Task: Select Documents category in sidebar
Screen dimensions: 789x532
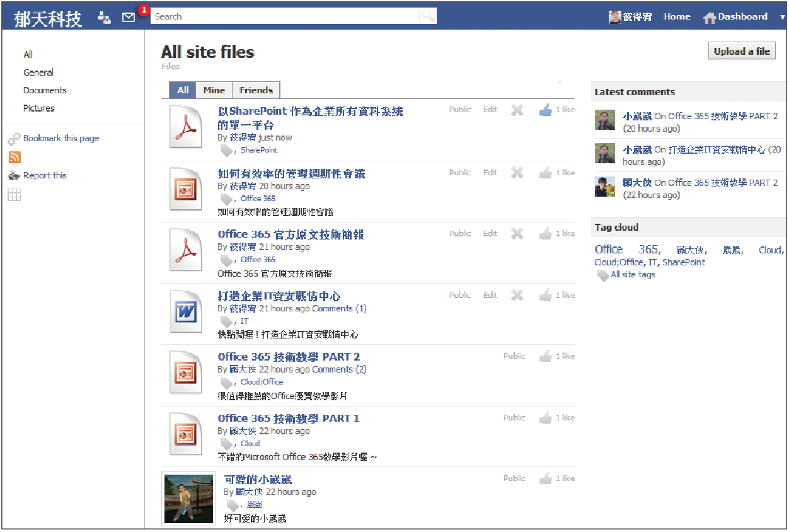Action: click(45, 90)
